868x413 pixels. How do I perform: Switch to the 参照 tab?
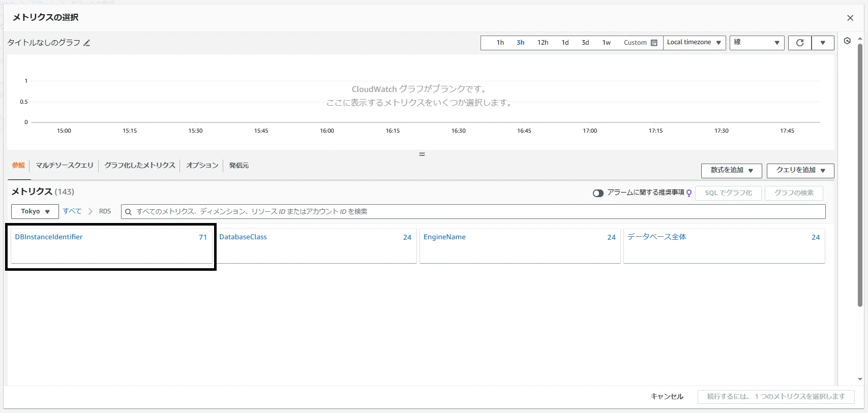[x=18, y=166]
